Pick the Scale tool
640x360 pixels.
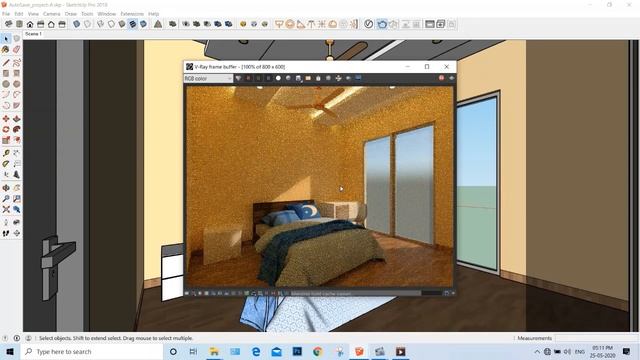(6, 140)
